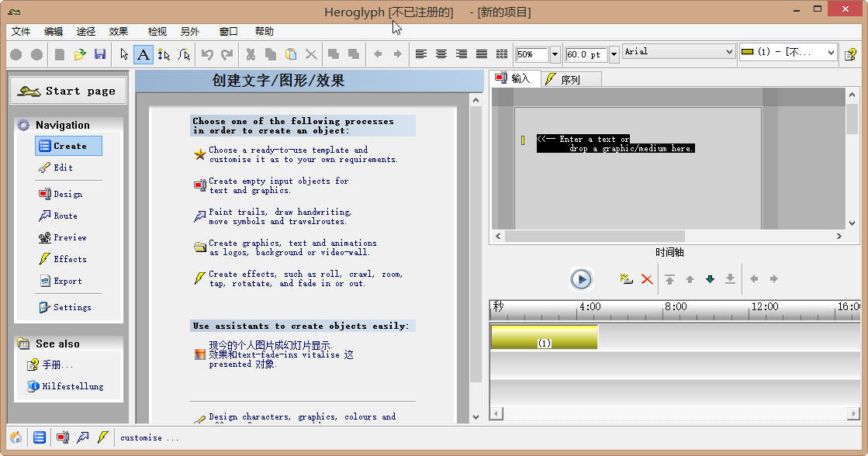Image resolution: width=868 pixels, height=456 pixels.
Task: Click the save project floppy disk icon
Action: tap(100, 54)
